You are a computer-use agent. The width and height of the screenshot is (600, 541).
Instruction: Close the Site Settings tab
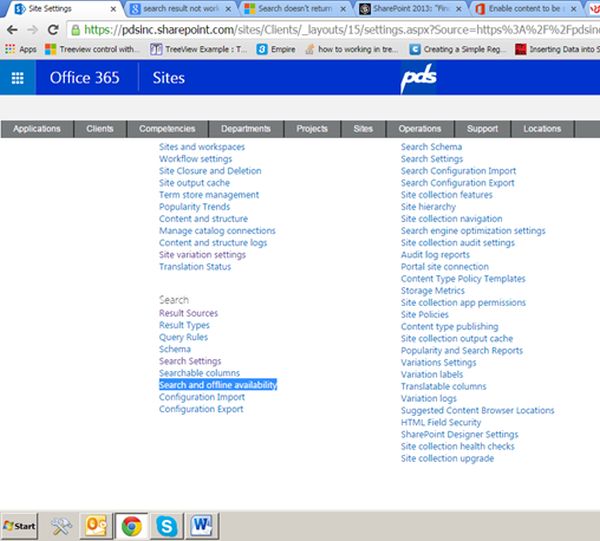coord(113,9)
